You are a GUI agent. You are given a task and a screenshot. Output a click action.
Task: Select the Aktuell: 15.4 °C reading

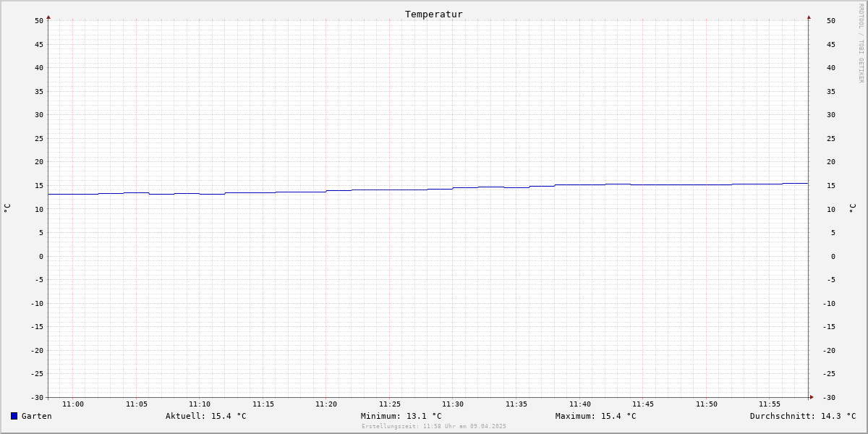[206, 416]
